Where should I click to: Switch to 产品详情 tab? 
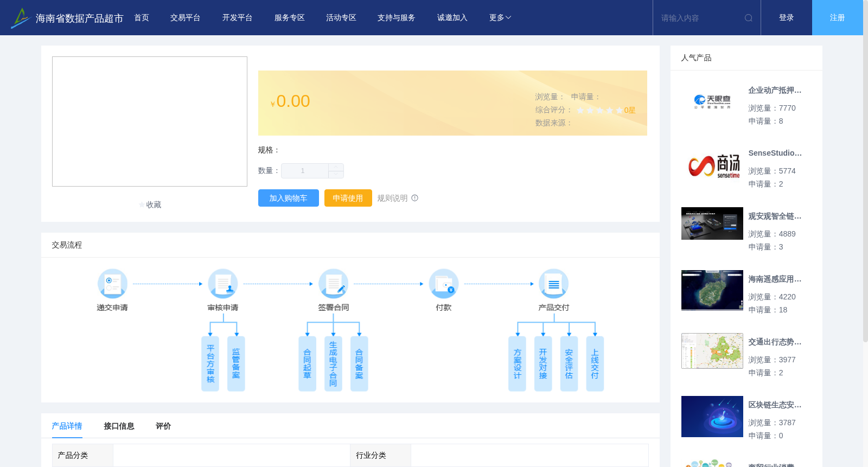[x=67, y=426]
